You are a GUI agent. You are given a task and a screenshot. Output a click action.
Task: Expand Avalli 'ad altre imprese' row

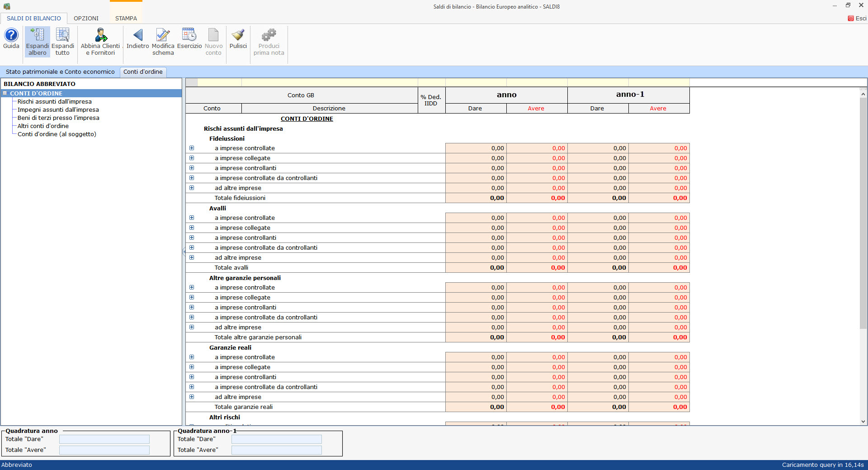pos(192,257)
